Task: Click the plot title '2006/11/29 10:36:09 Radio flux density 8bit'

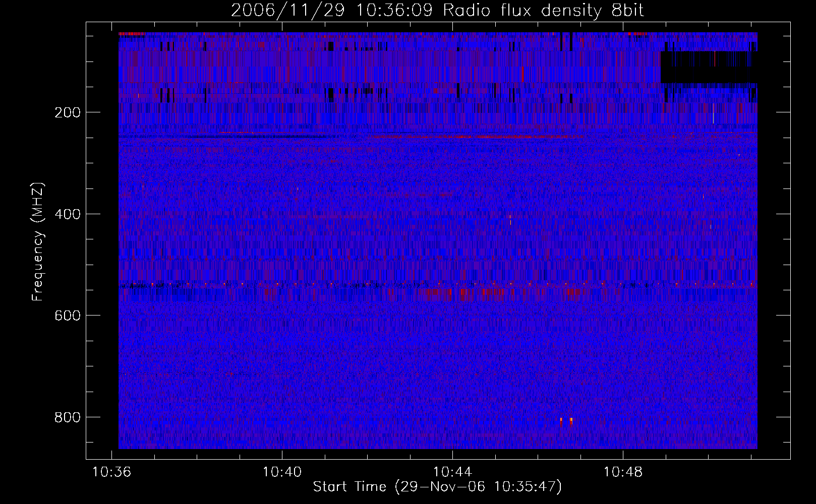Action: tap(437, 10)
